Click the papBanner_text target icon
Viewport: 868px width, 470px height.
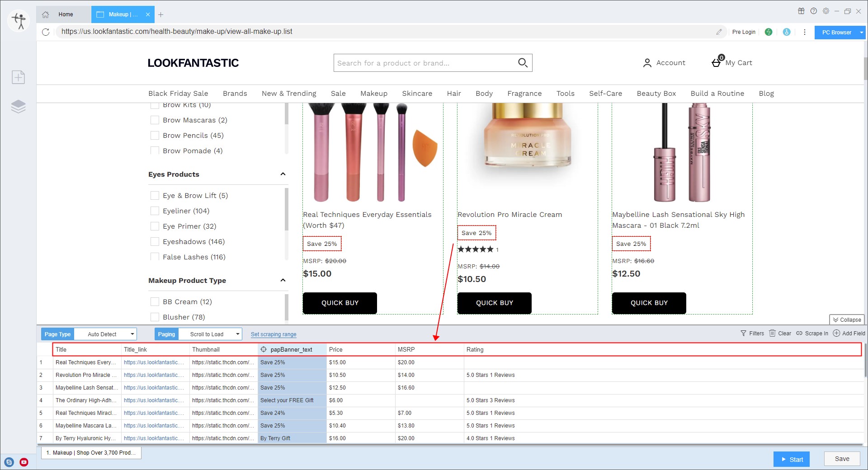pos(264,349)
